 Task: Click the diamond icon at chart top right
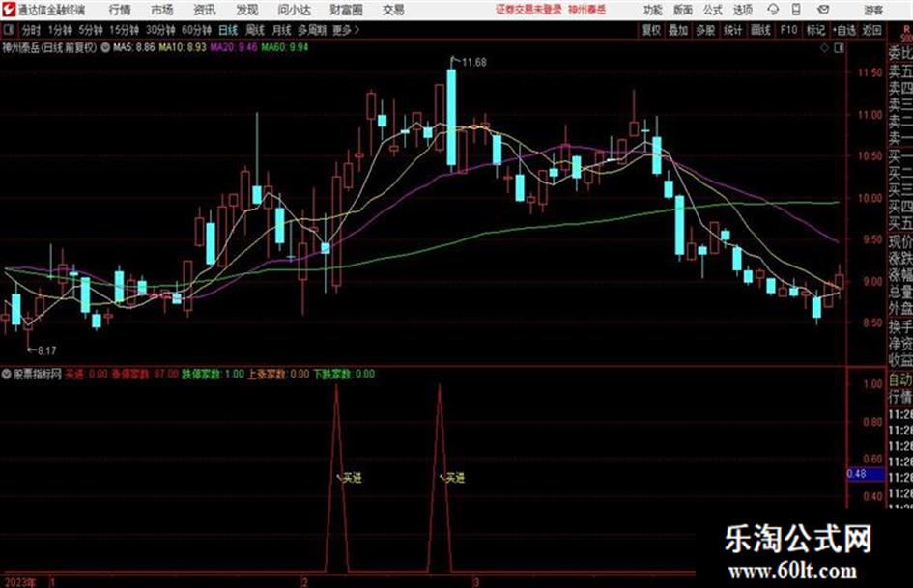click(824, 48)
